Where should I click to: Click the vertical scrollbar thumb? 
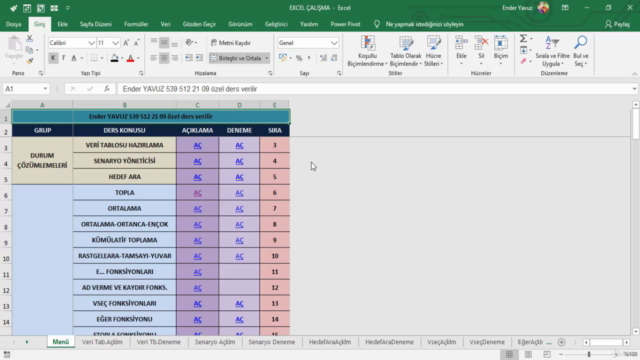(636, 124)
